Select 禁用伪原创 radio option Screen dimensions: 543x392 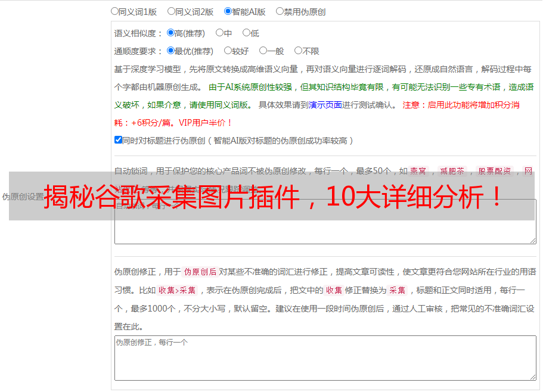coord(280,11)
